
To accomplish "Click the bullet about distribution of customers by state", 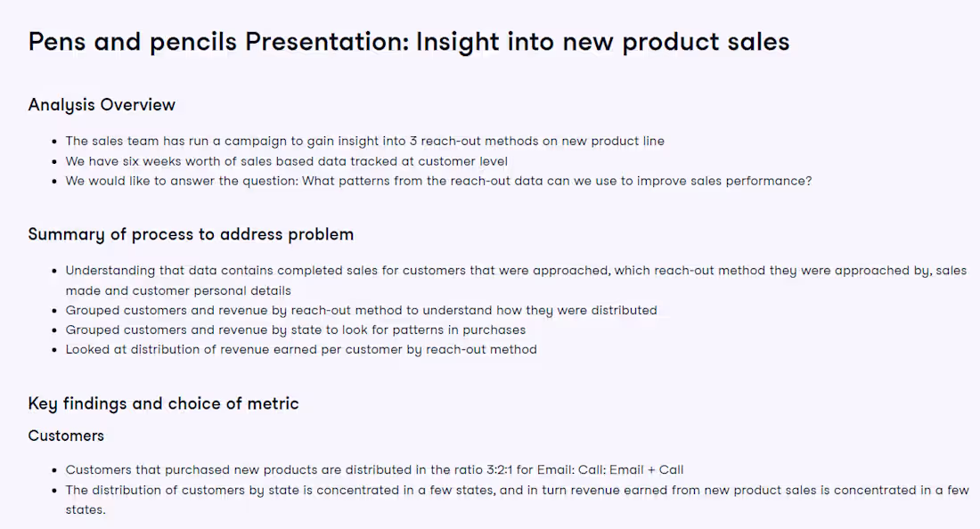I will (517, 500).
